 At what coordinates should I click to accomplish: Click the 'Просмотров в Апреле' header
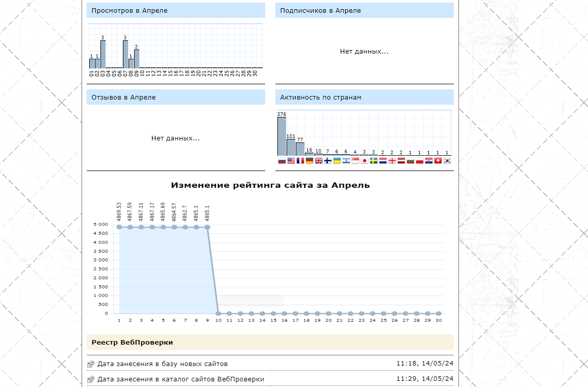coord(176,11)
